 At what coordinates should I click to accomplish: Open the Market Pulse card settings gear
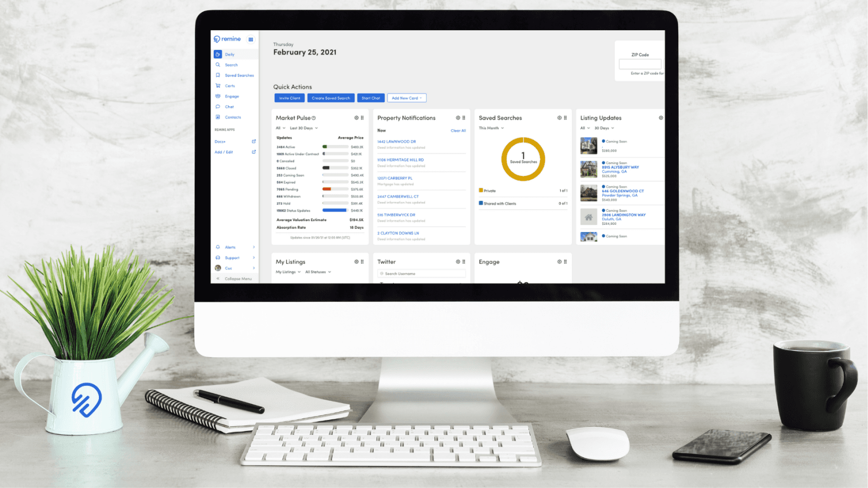tap(357, 118)
